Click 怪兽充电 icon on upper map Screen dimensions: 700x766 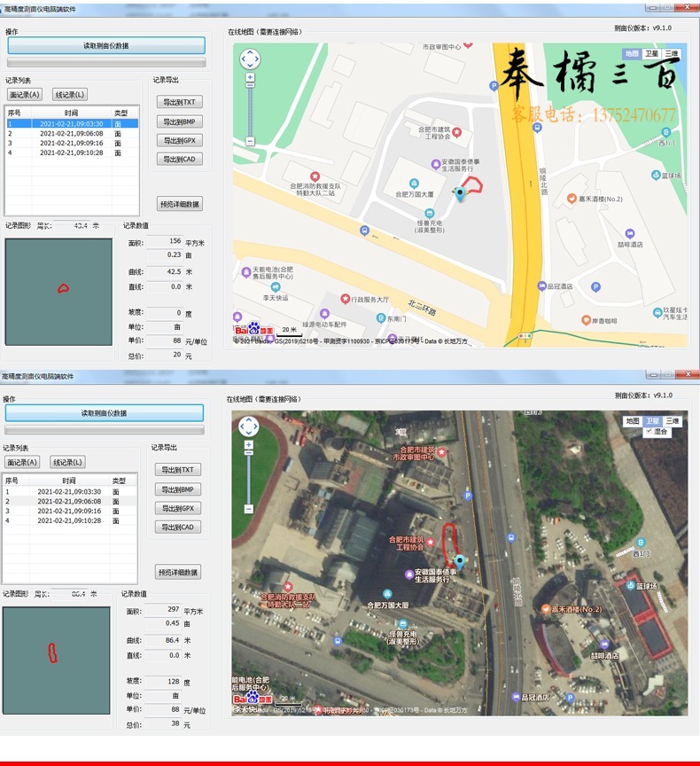[x=430, y=213]
